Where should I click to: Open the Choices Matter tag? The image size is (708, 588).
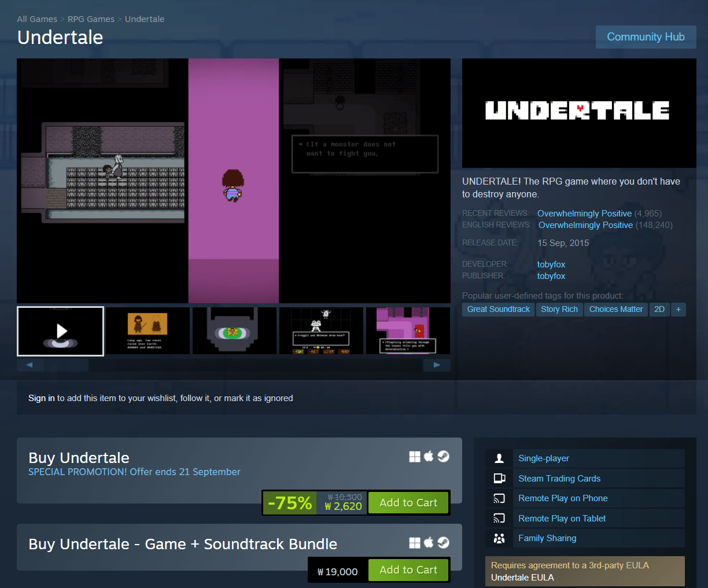pos(616,309)
